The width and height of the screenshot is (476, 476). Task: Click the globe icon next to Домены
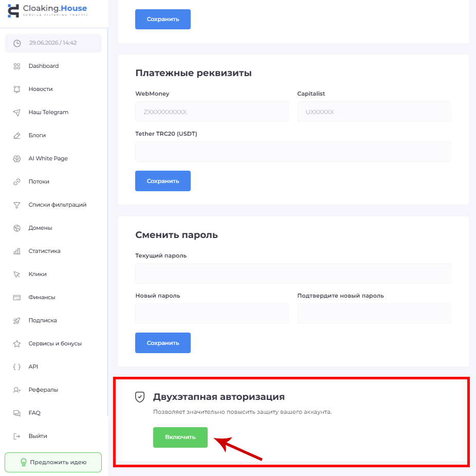pos(16,228)
